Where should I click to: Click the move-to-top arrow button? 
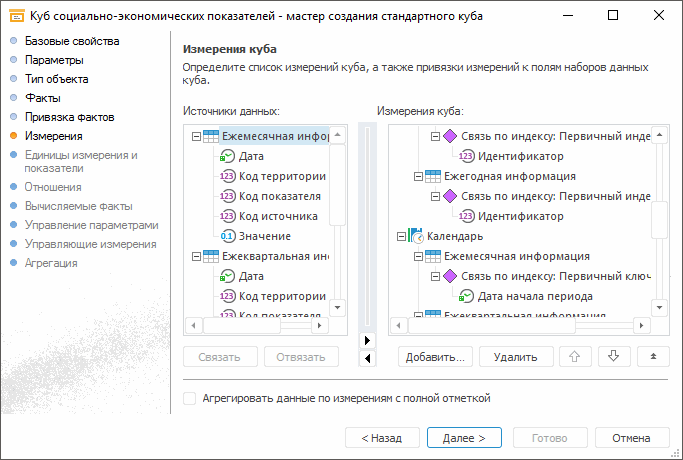click(652, 356)
